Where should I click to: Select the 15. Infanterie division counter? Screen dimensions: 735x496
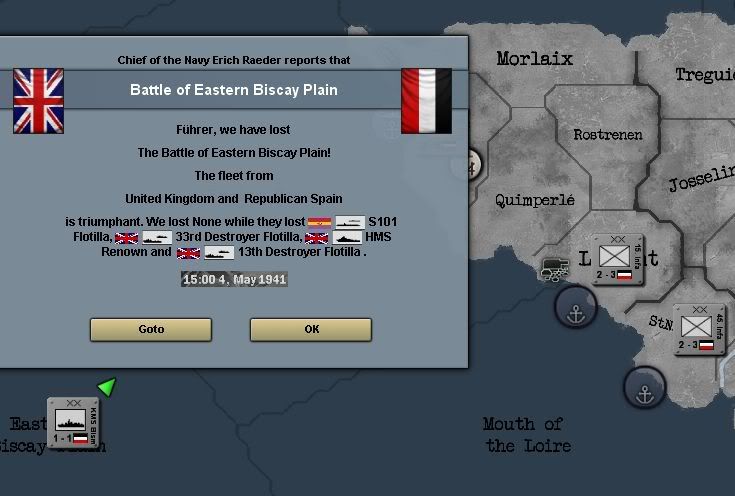point(618,259)
